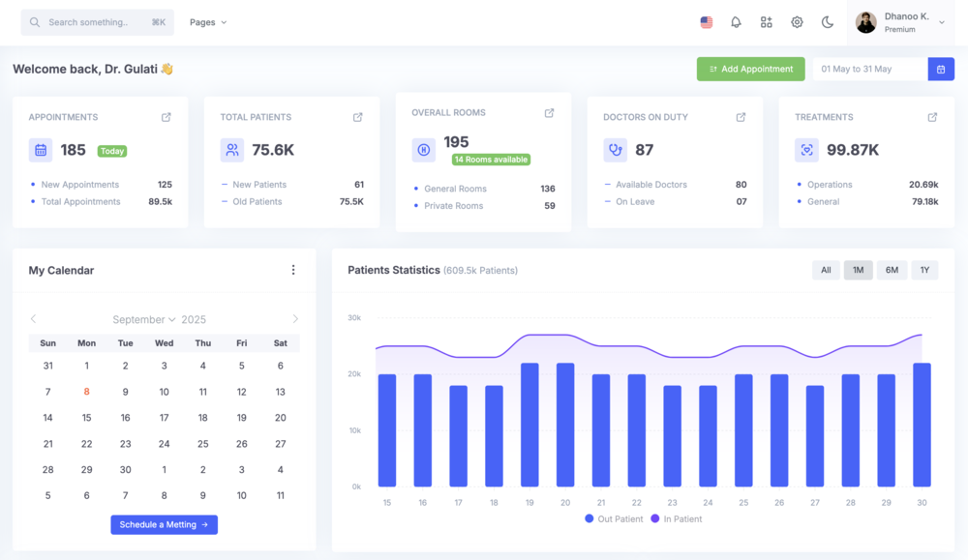
Task: Go to next month in calendar
Action: click(295, 319)
